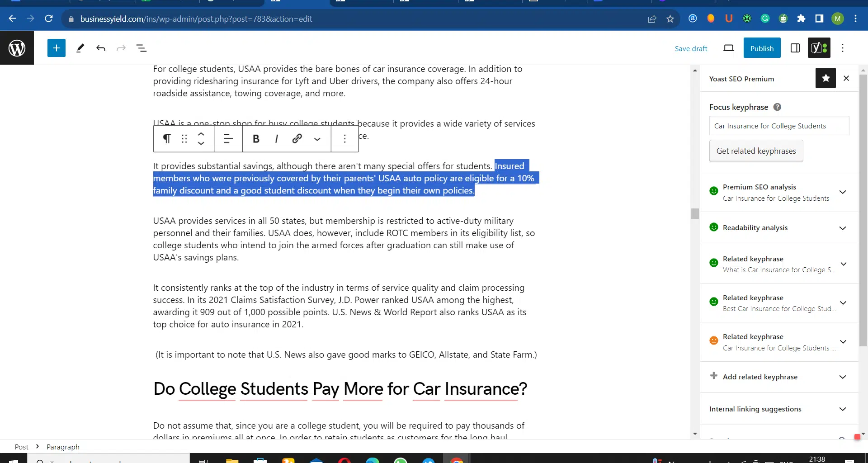Insert a link on selected text

297,139
